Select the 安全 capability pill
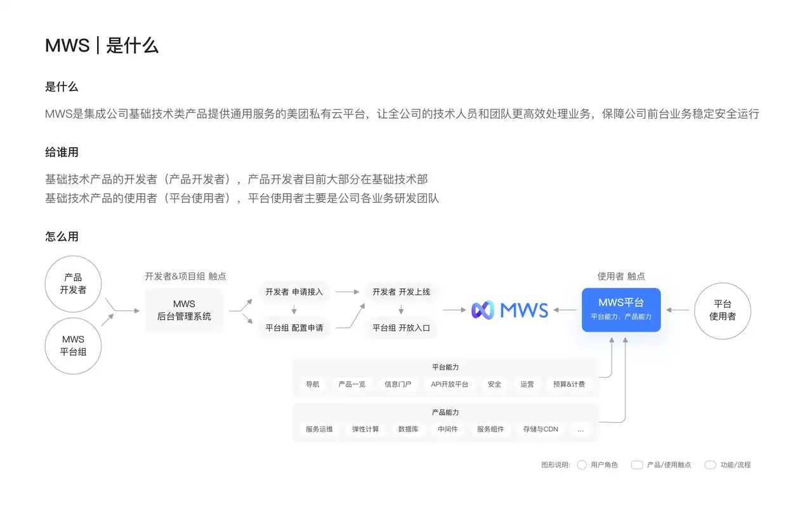 [495, 384]
